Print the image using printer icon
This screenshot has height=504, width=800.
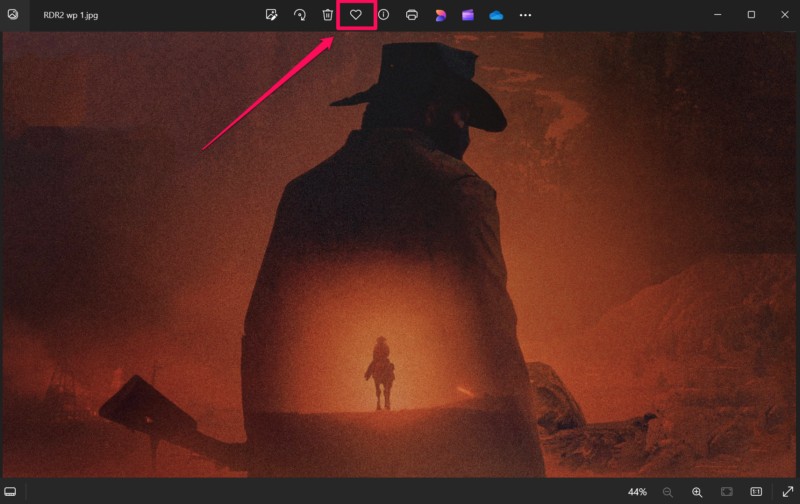(412, 15)
